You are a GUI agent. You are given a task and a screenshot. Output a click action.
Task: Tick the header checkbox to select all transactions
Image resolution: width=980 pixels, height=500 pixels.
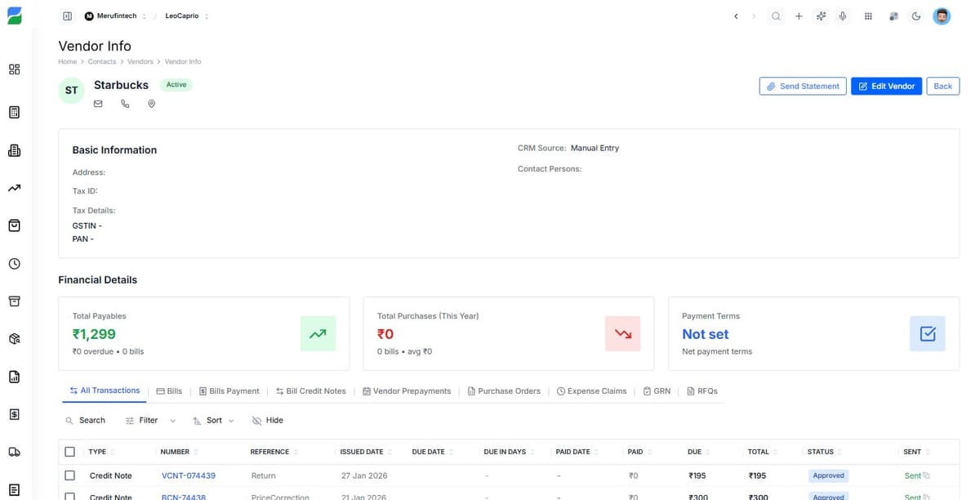(x=69, y=451)
